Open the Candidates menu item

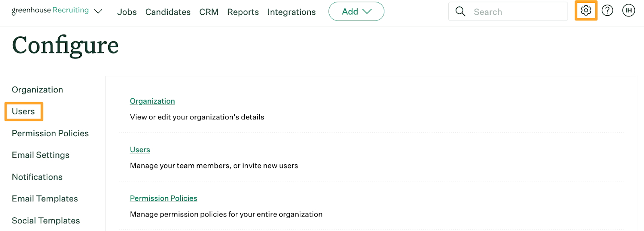[x=168, y=12]
